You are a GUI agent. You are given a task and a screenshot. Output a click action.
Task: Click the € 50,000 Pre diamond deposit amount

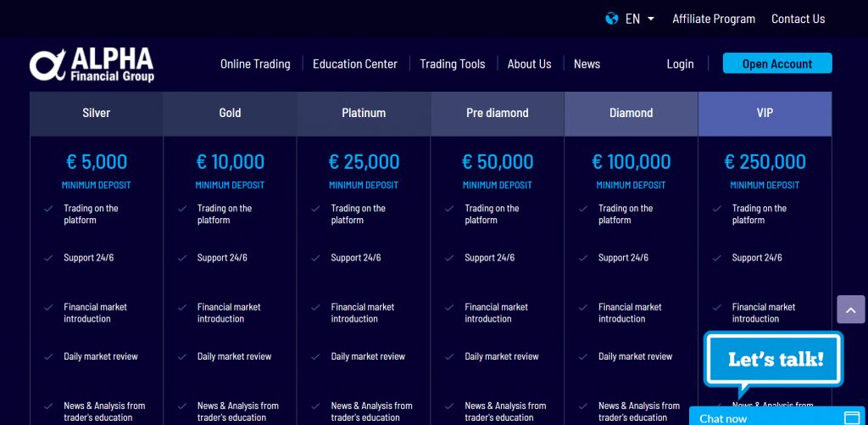pyautogui.click(x=498, y=162)
